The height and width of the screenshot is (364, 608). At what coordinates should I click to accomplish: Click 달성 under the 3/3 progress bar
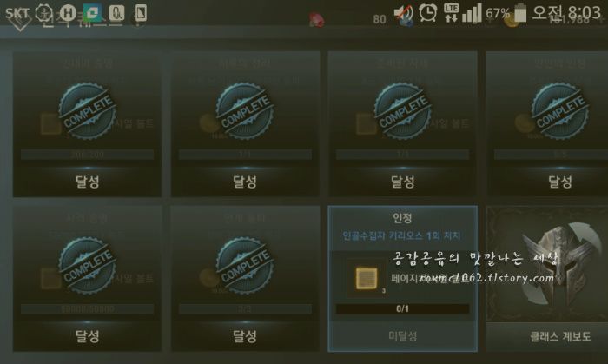(245, 336)
